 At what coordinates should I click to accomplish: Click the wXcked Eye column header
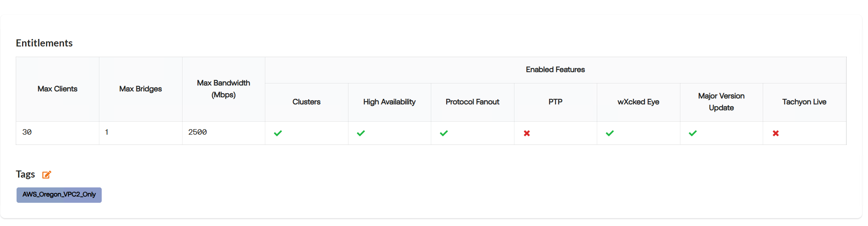coord(638,102)
